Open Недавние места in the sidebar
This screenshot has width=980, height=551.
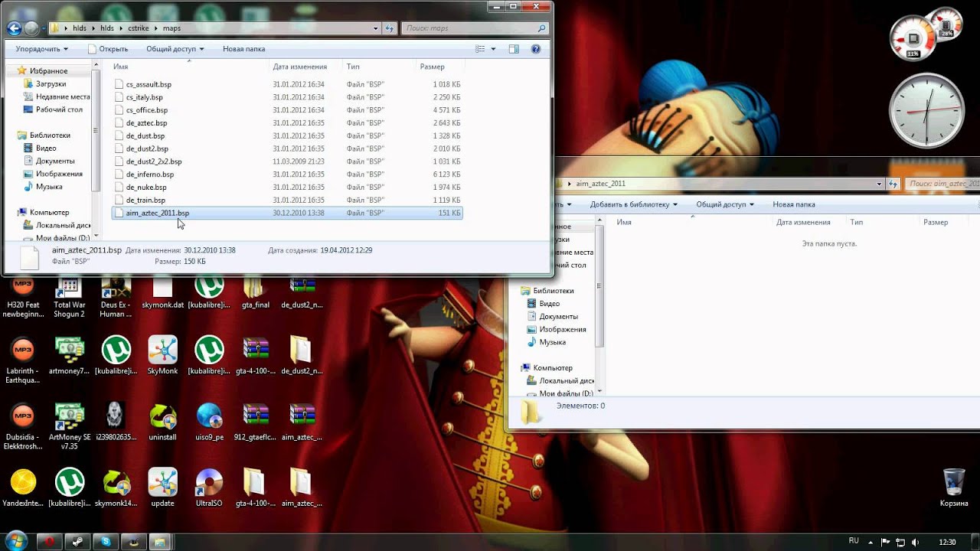[x=62, y=97]
